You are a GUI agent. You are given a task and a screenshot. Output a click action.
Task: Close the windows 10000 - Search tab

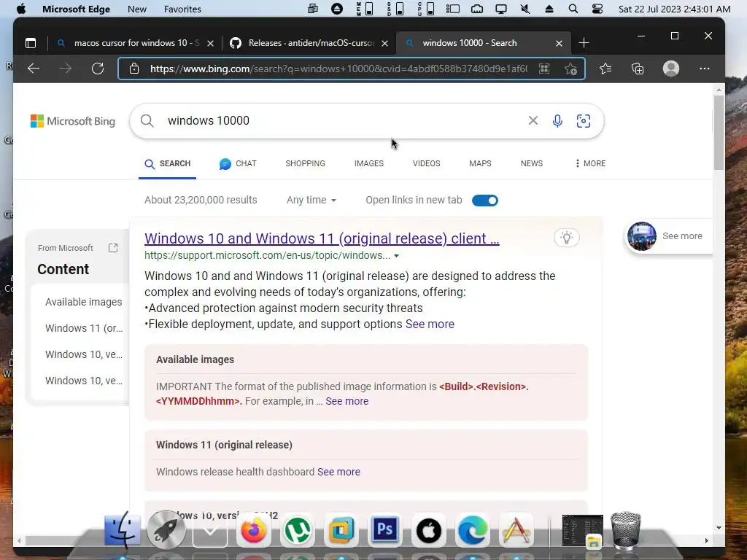(559, 43)
